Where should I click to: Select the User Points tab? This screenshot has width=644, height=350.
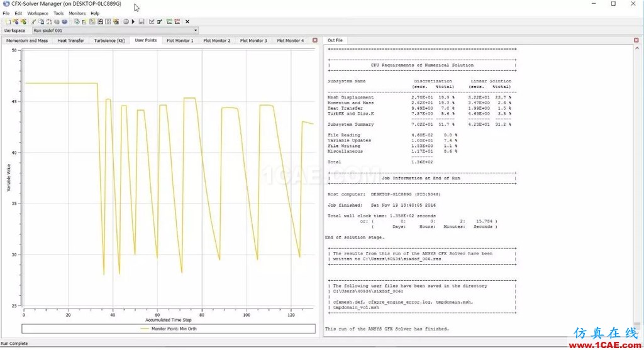[146, 40]
